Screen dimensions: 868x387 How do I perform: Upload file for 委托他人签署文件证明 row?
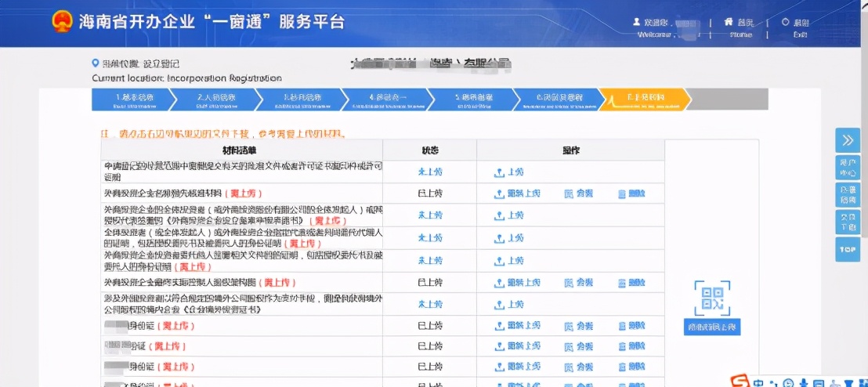click(x=508, y=261)
